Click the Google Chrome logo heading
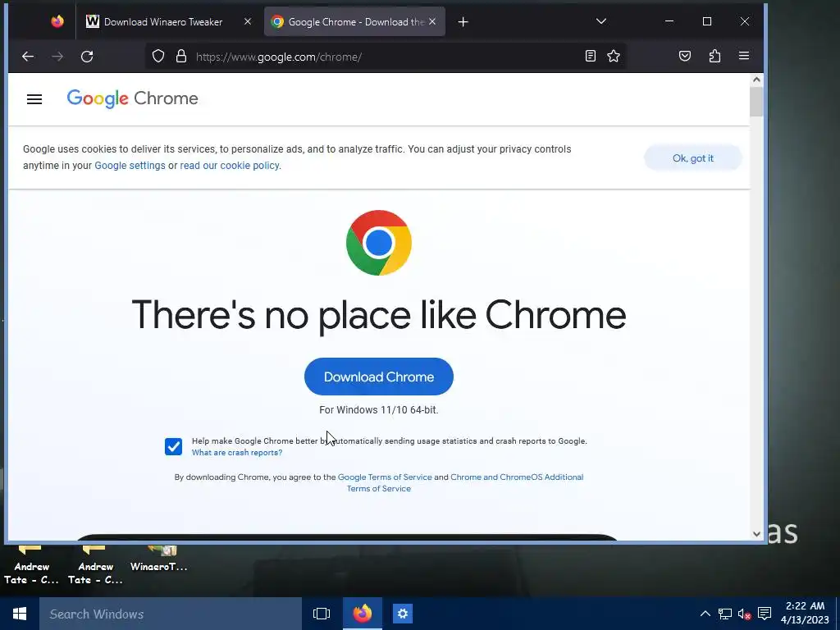This screenshot has width=840, height=630. click(132, 98)
